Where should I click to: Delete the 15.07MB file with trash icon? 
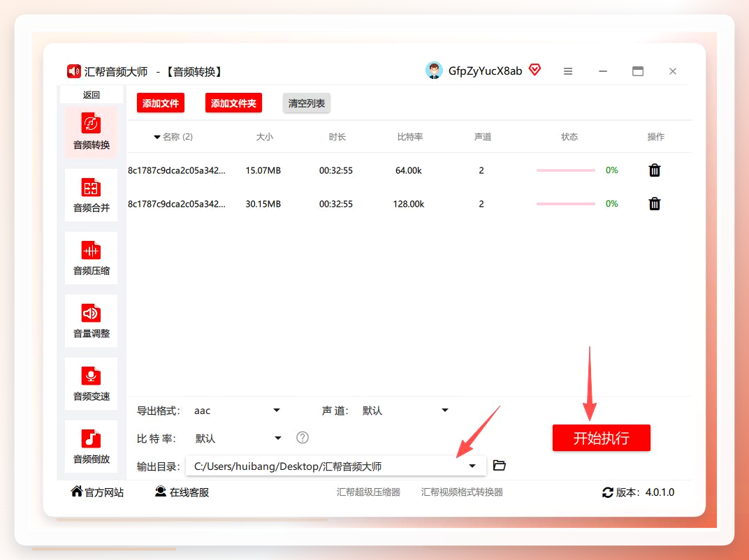[x=655, y=170]
